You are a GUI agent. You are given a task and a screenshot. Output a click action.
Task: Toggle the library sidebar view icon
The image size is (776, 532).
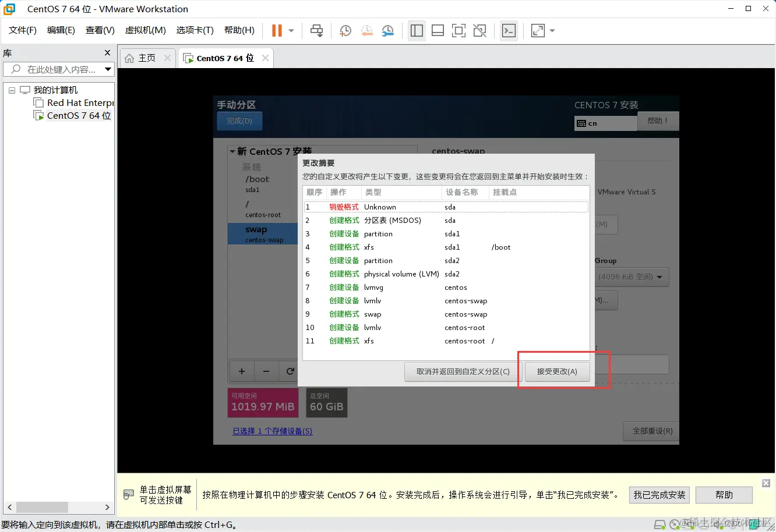(417, 30)
